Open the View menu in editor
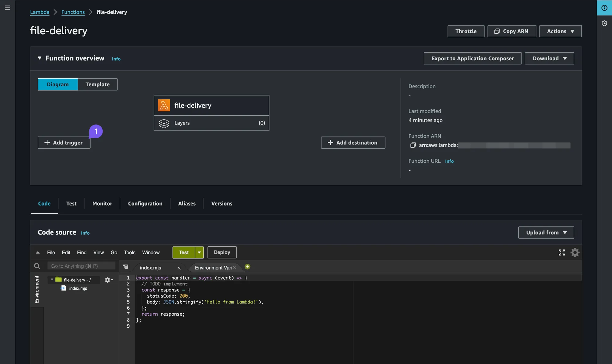 99,253
